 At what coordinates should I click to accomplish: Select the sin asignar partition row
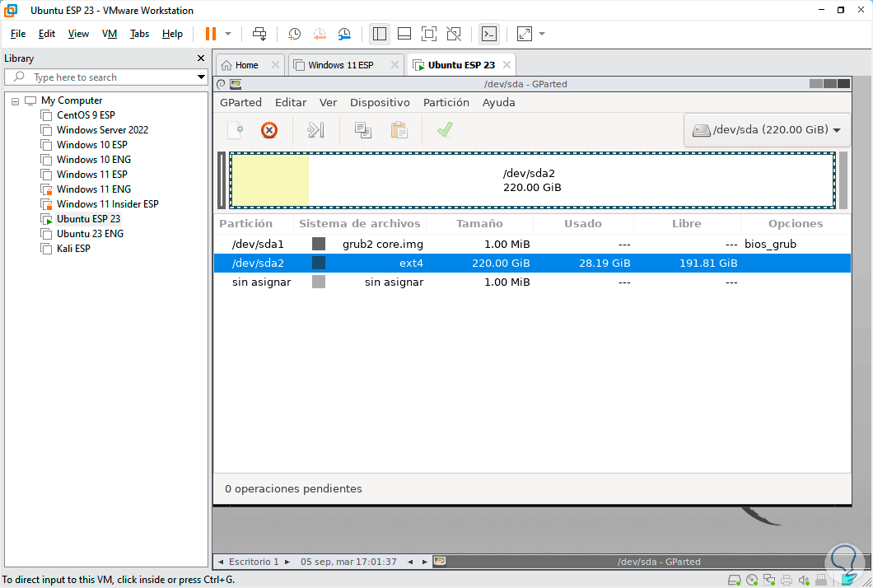532,282
